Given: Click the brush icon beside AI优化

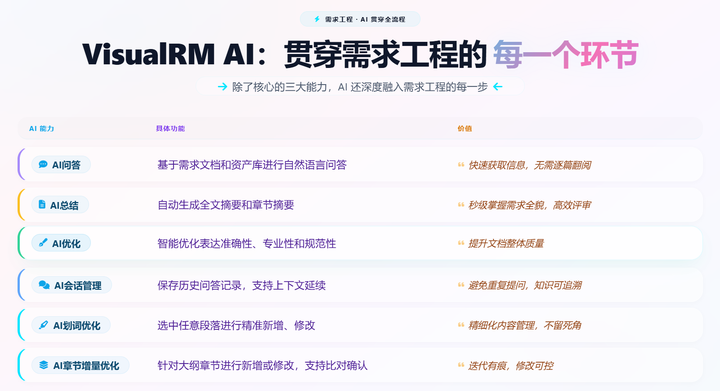Looking at the screenshot, I should (43, 243).
